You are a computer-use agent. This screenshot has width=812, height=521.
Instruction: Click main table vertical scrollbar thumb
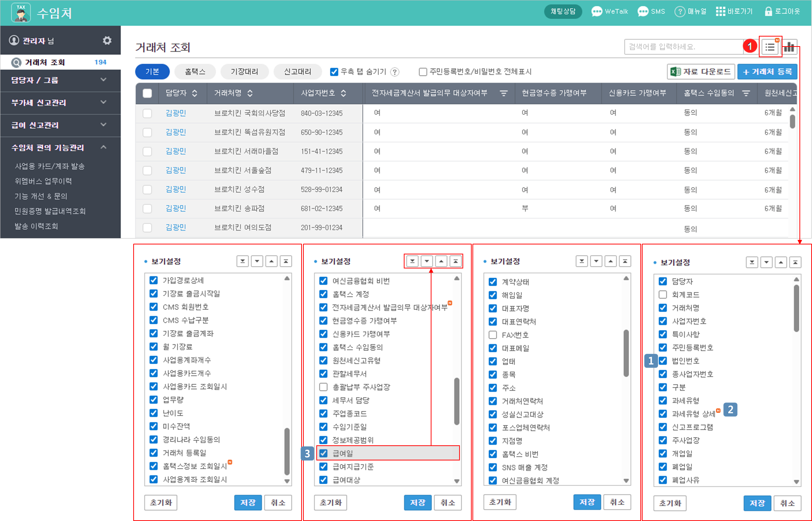(792, 121)
